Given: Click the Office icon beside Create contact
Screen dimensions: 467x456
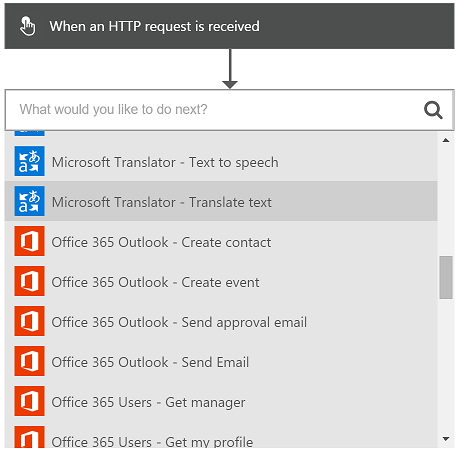Looking at the screenshot, I should (29, 241).
